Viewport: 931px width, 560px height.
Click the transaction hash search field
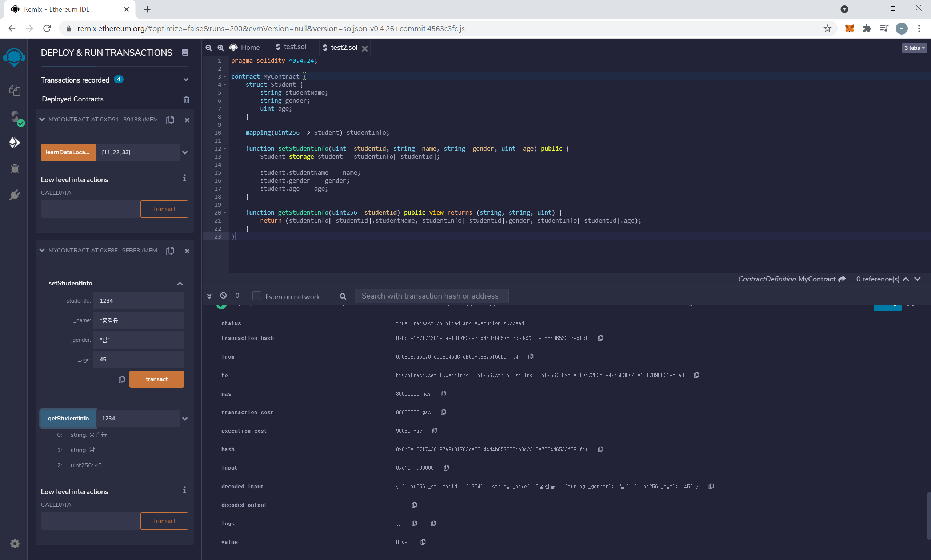[431, 296]
